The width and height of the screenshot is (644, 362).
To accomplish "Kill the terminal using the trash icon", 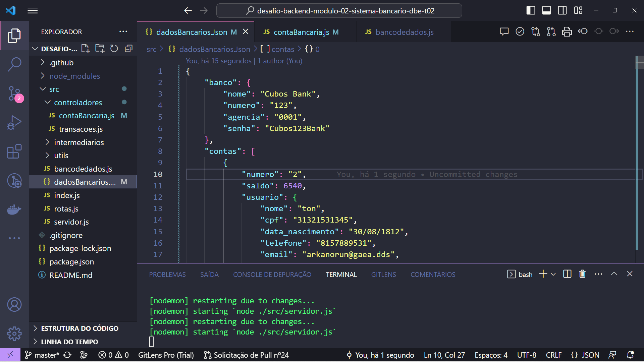I will click(x=582, y=274).
